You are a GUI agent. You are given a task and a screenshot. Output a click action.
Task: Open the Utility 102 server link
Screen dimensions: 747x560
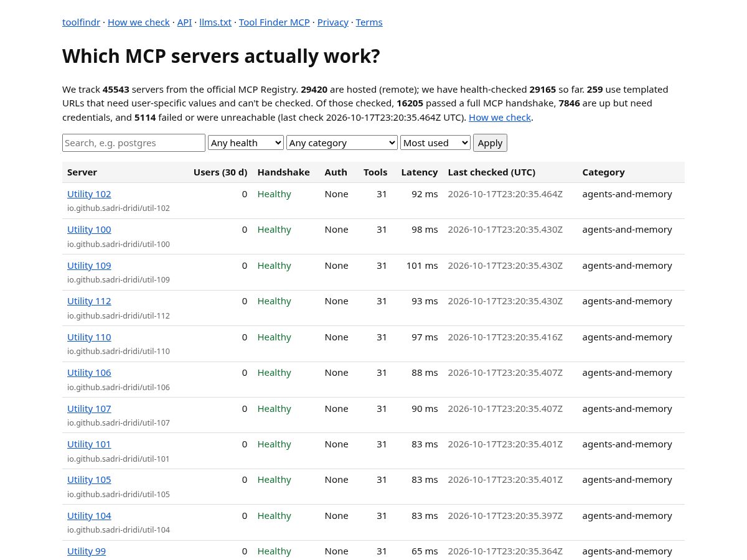(89, 194)
